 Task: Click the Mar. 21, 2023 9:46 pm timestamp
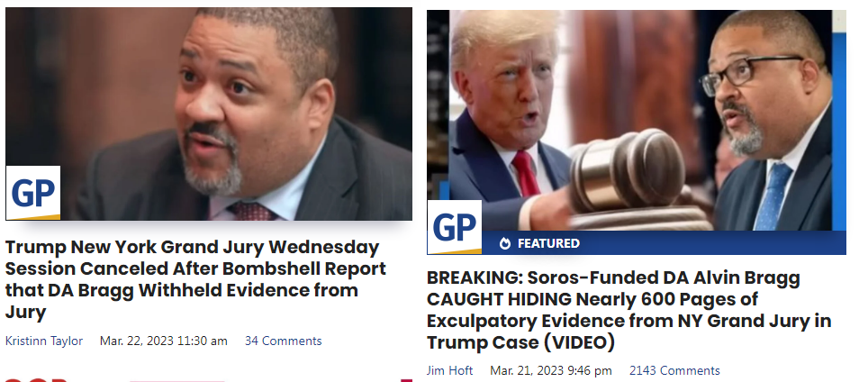[x=551, y=370]
